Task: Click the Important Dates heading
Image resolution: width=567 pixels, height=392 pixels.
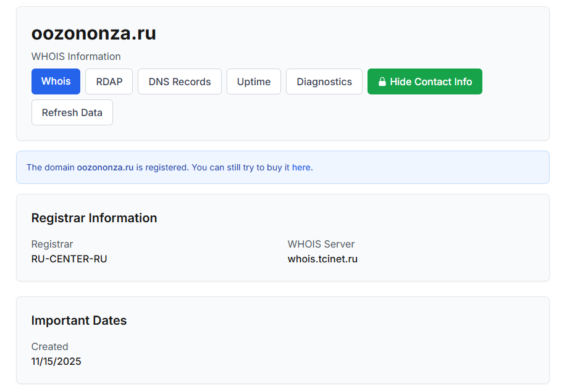Action: pos(79,320)
